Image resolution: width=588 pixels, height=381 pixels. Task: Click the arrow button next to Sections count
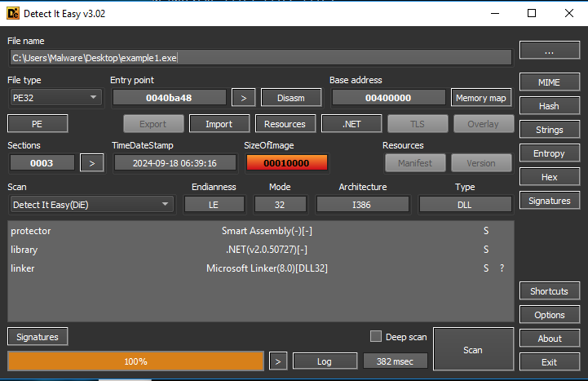[92, 163]
